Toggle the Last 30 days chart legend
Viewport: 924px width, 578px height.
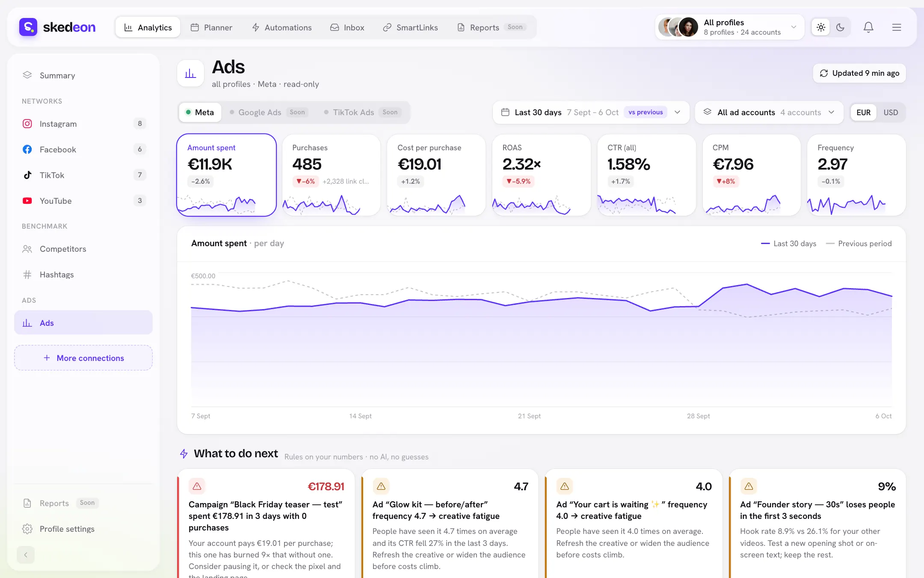coord(789,244)
